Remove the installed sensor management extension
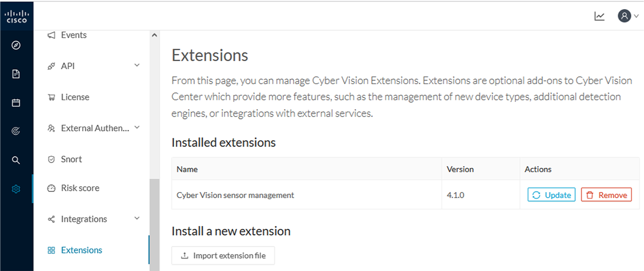 tap(606, 195)
